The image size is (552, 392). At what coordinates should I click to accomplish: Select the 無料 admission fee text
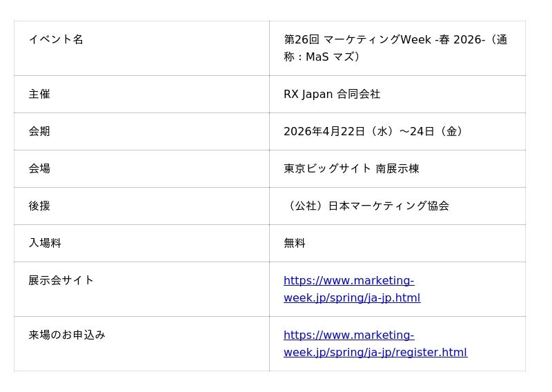click(295, 243)
